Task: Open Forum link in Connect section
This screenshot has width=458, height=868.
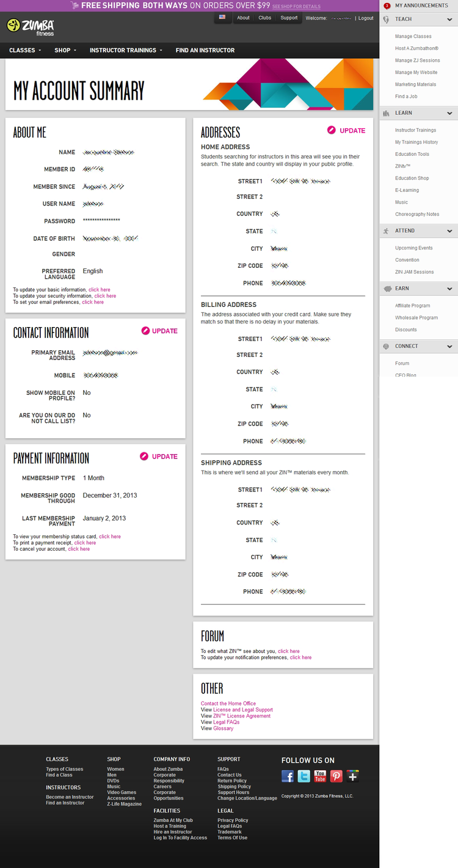Action: pyautogui.click(x=402, y=364)
